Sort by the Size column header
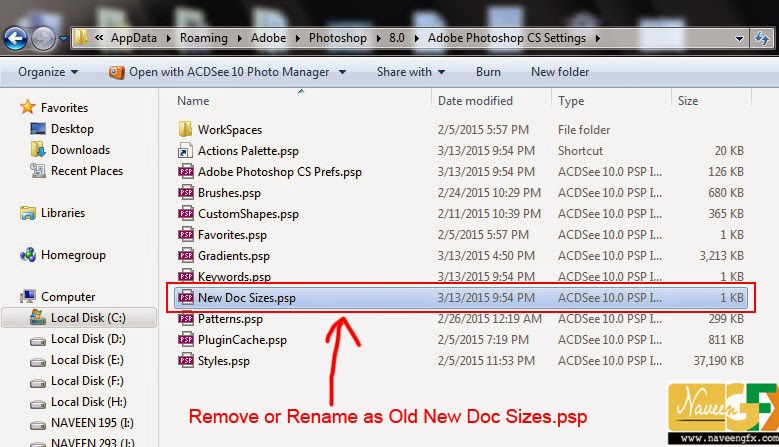779x447 pixels. pos(688,101)
